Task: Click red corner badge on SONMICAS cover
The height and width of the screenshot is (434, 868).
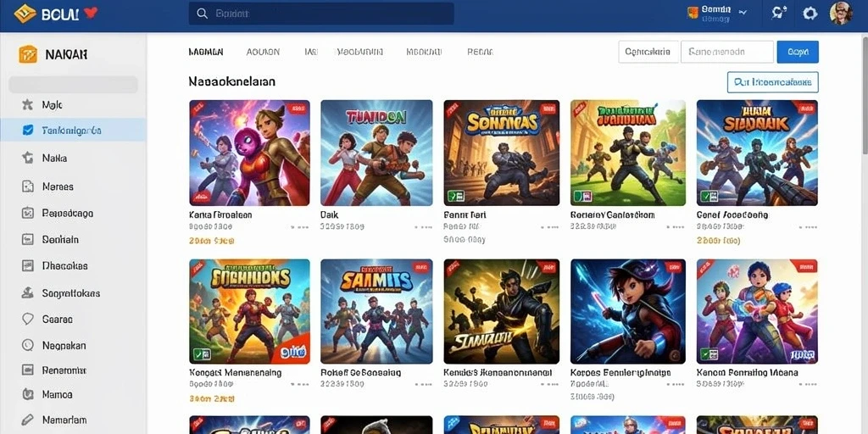Action: (x=548, y=110)
